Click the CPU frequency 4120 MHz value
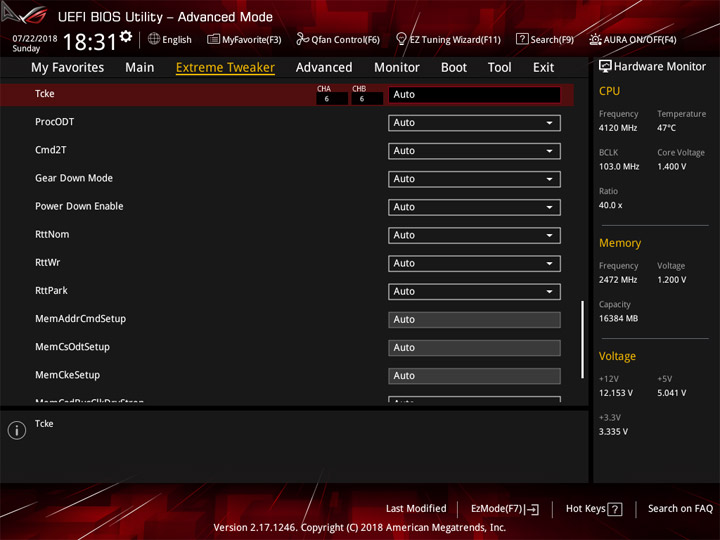 [618, 128]
